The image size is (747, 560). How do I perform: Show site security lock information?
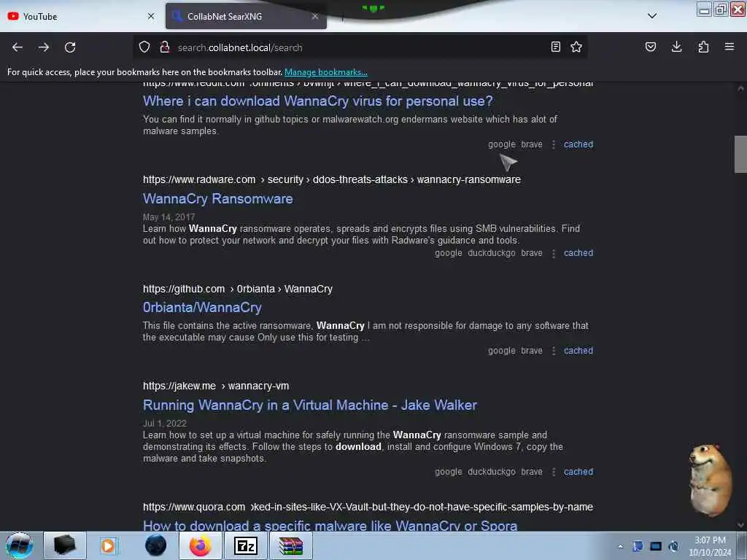click(x=165, y=47)
